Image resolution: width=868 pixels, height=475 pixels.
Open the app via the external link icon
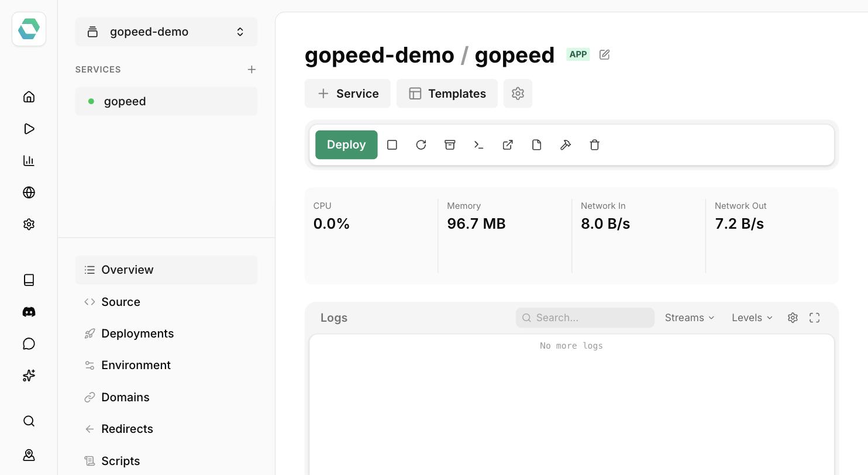click(508, 144)
